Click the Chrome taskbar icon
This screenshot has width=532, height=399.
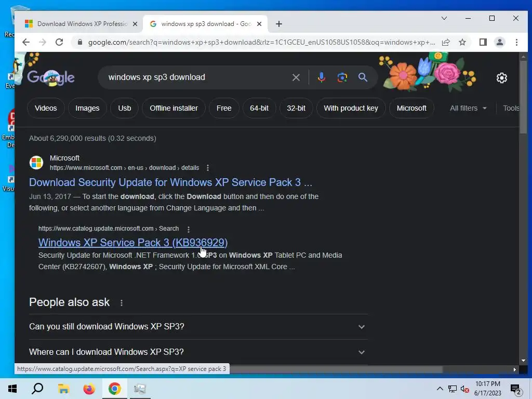(115, 389)
